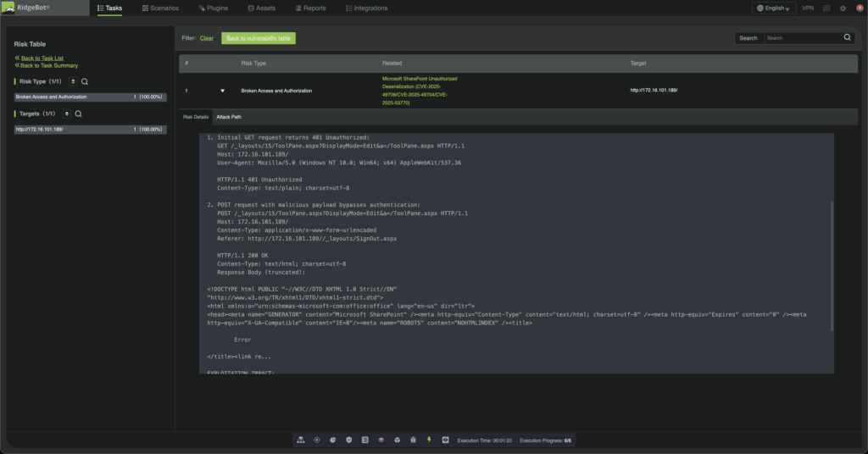Search Risk Type with magnifier icon

point(85,82)
